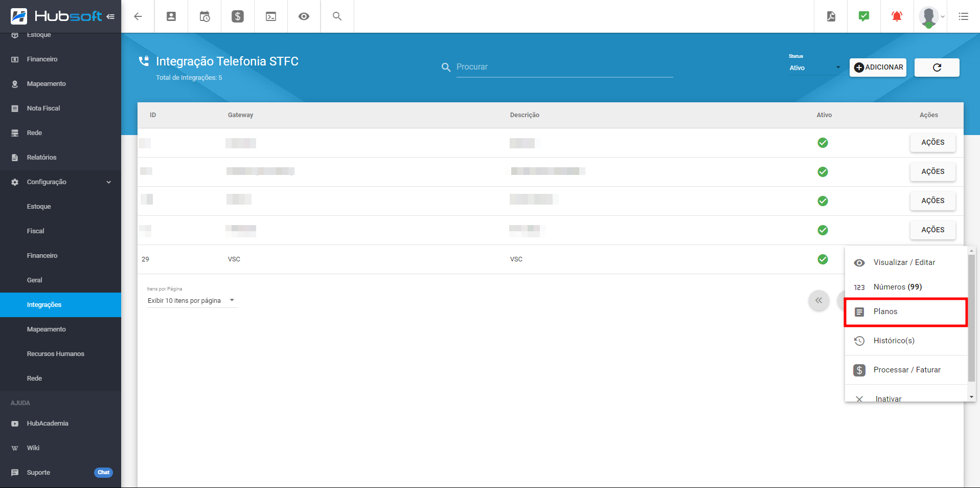Image resolution: width=980 pixels, height=488 pixels.
Task: Click the Procurar search field
Action: [x=564, y=67]
